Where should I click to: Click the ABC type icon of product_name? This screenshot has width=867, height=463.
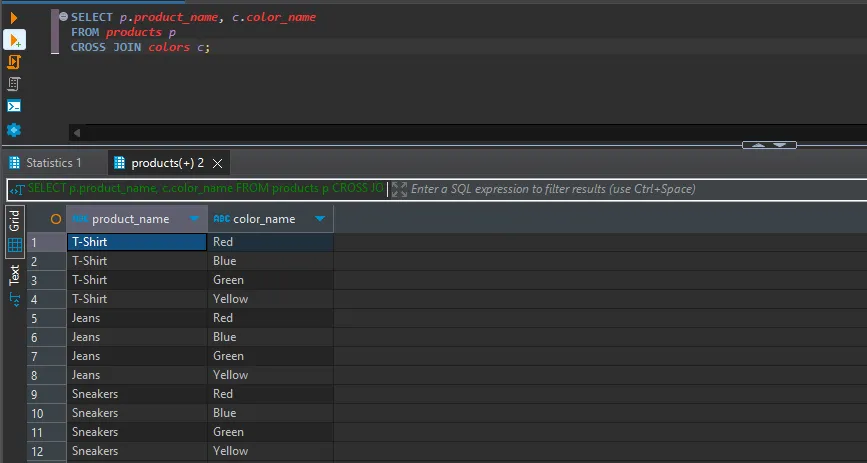tap(80, 219)
